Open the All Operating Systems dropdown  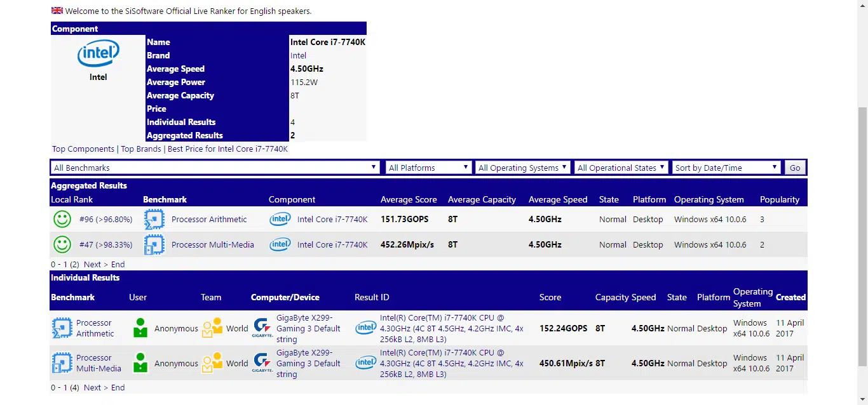[x=522, y=168]
